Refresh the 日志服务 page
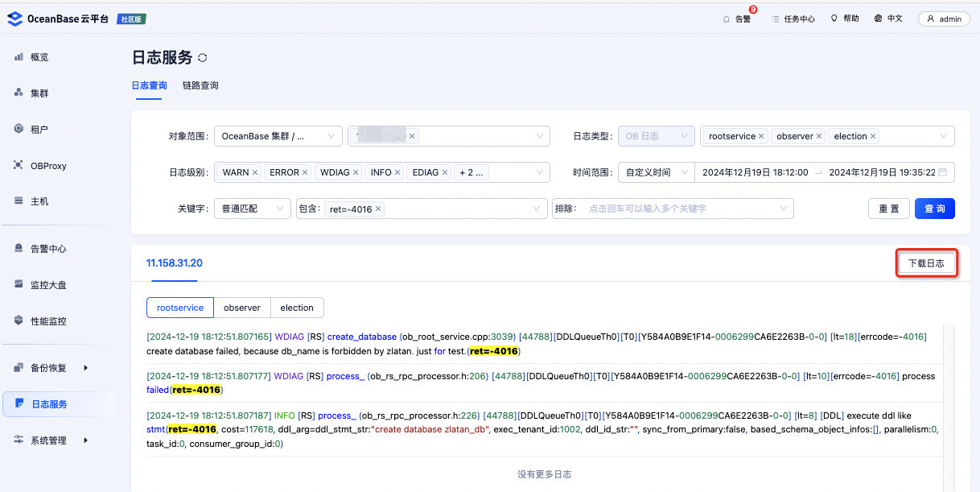 click(x=203, y=58)
